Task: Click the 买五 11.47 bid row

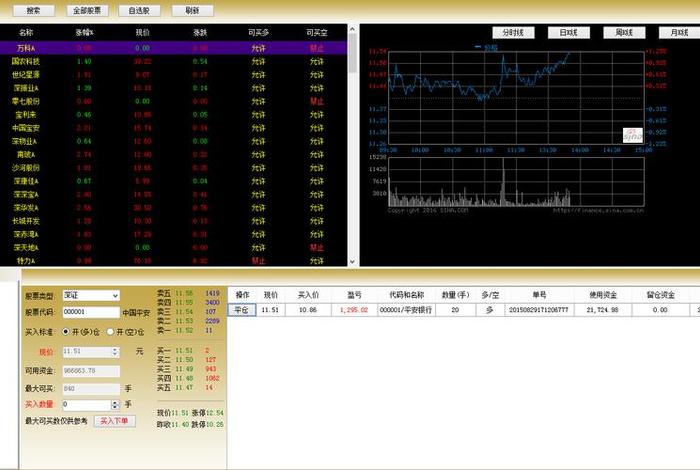Action: coord(188,387)
